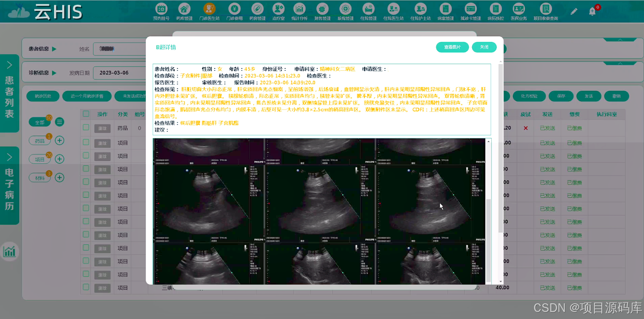Click 已发送 in the 药品 row

(548, 128)
